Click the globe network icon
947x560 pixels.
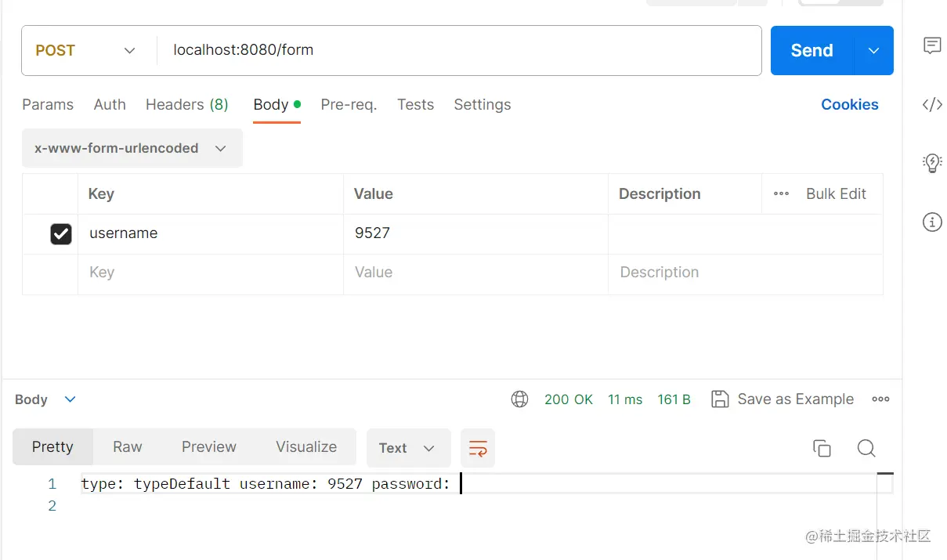click(519, 399)
